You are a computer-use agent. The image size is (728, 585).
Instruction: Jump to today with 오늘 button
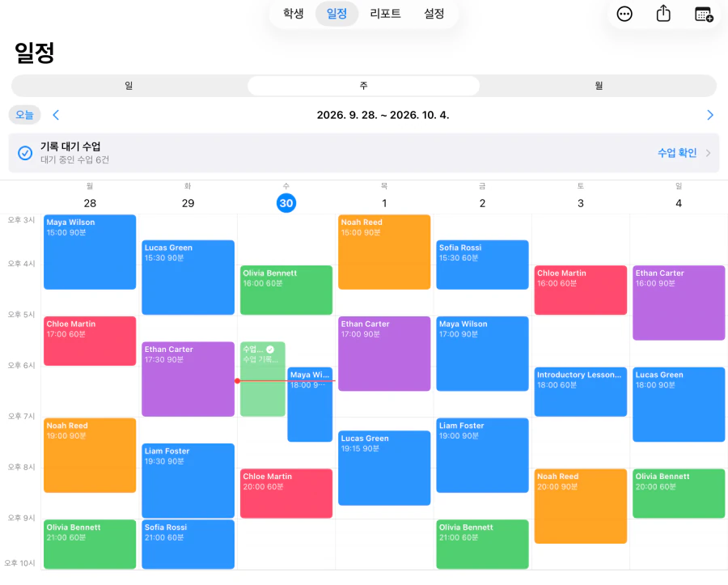coord(24,115)
